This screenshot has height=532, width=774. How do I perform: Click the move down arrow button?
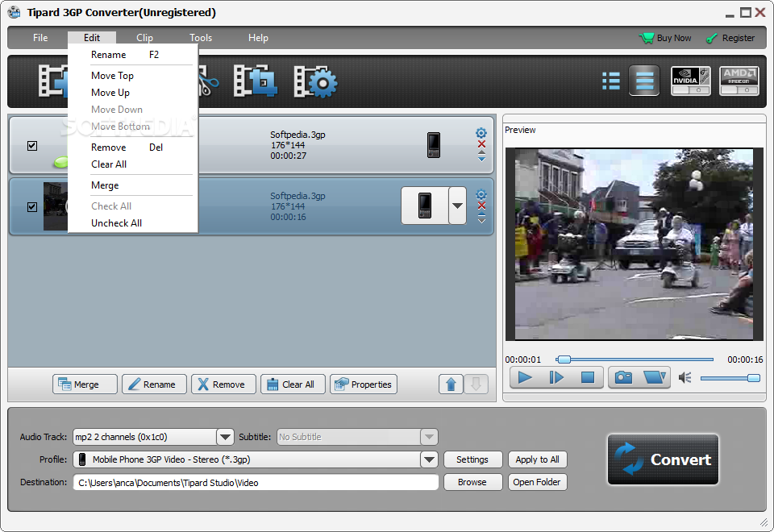476,384
